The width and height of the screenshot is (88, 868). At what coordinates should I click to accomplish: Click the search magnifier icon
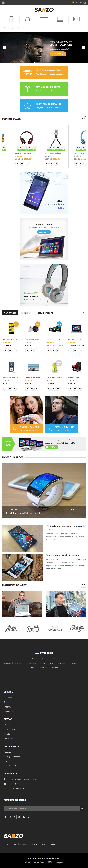pos(84,28)
